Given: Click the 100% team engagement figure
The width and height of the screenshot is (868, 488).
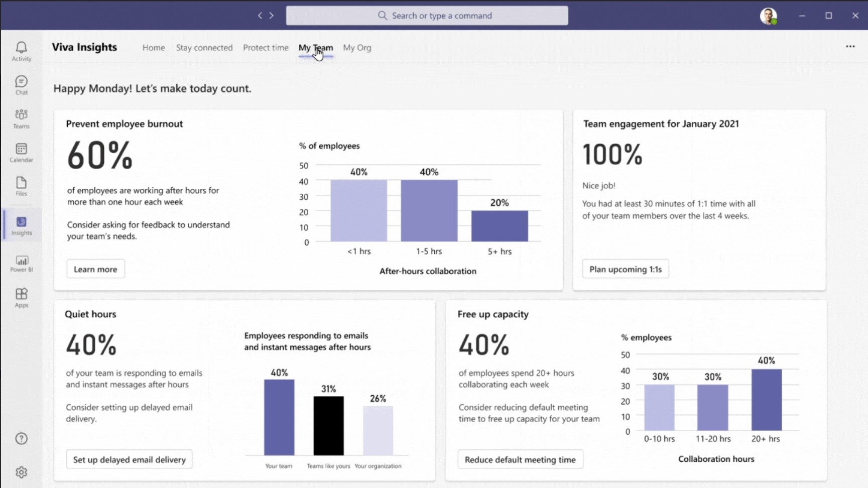Looking at the screenshot, I should pyautogui.click(x=612, y=154).
